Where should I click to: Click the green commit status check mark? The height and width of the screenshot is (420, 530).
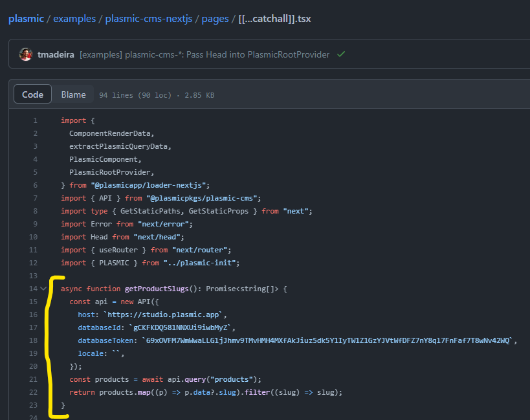click(341, 54)
